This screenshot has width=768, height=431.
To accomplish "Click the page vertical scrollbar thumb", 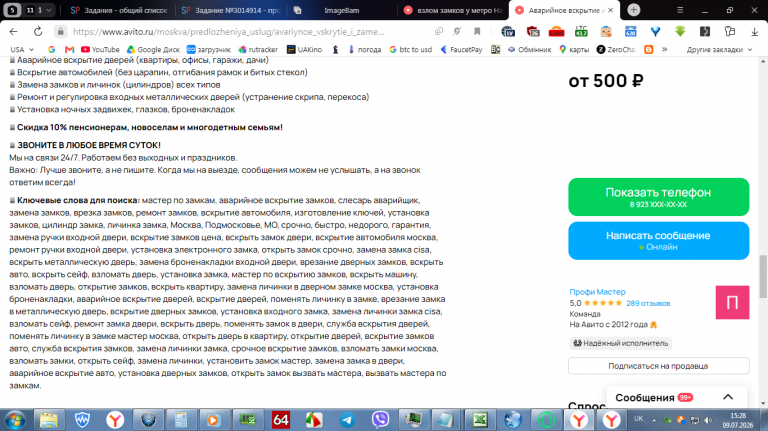I will click(763, 276).
